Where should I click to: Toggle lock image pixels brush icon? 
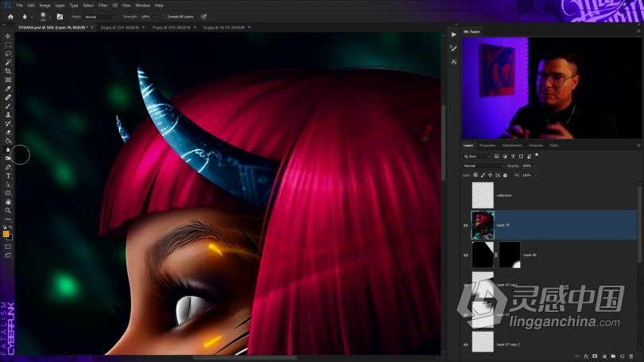(483, 176)
